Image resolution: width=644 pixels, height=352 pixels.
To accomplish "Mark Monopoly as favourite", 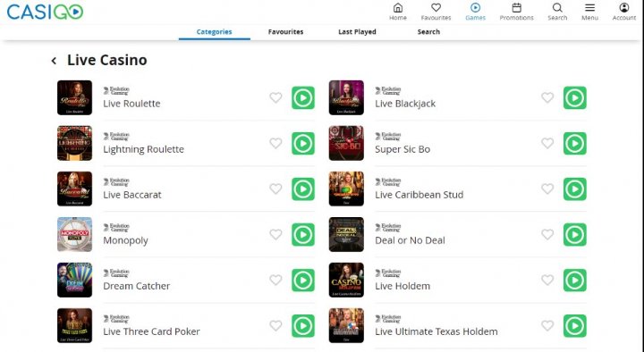I will coord(275,234).
